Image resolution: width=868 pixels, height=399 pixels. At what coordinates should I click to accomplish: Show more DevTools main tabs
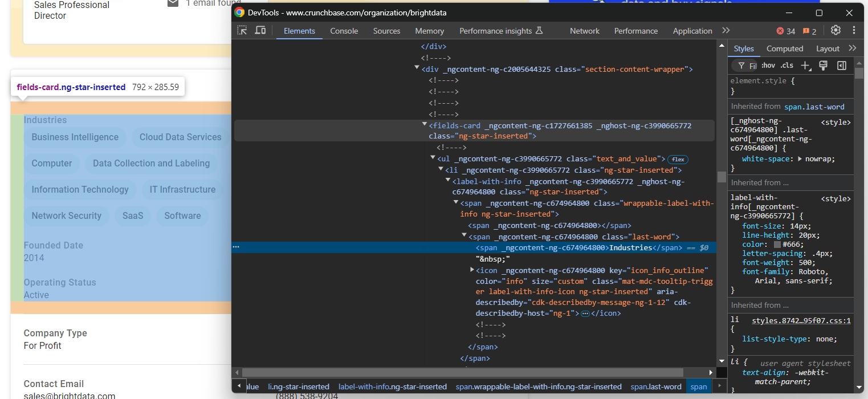click(x=726, y=31)
